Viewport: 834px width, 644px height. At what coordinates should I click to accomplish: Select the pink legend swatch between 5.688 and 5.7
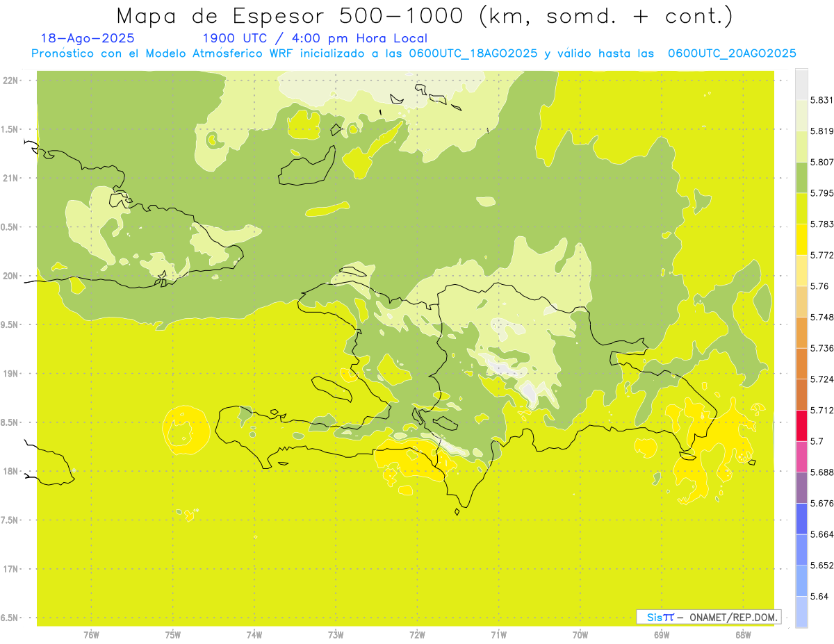(x=801, y=456)
